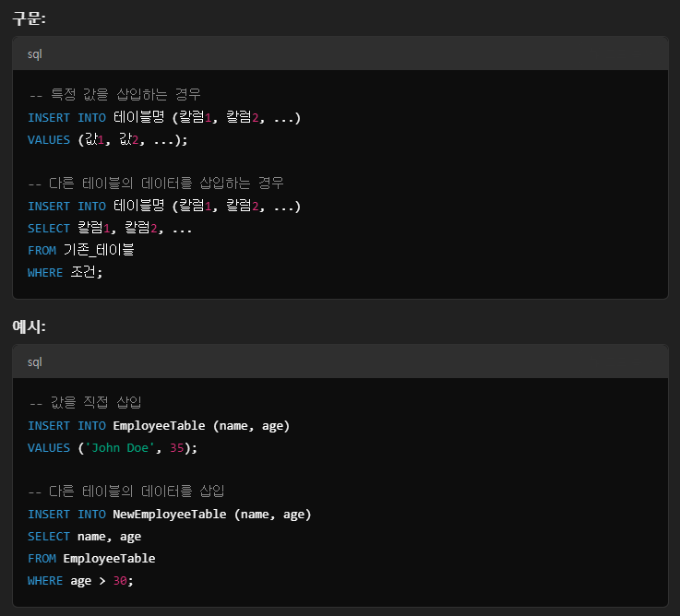This screenshot has height=616, width=680.
Task: Click the line 'FROM EmployeeTable'
Action: (91, 558)
